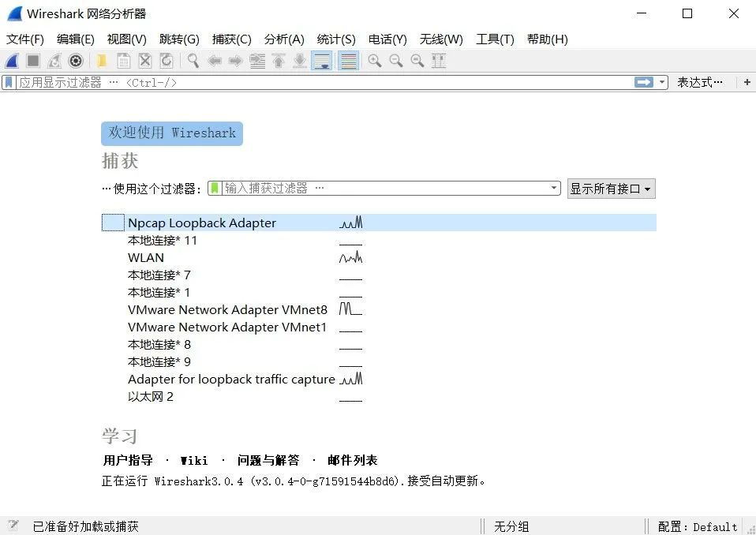The image size is (756, 535).
Task: Jump to last packet icon
Action: (300, 61)
